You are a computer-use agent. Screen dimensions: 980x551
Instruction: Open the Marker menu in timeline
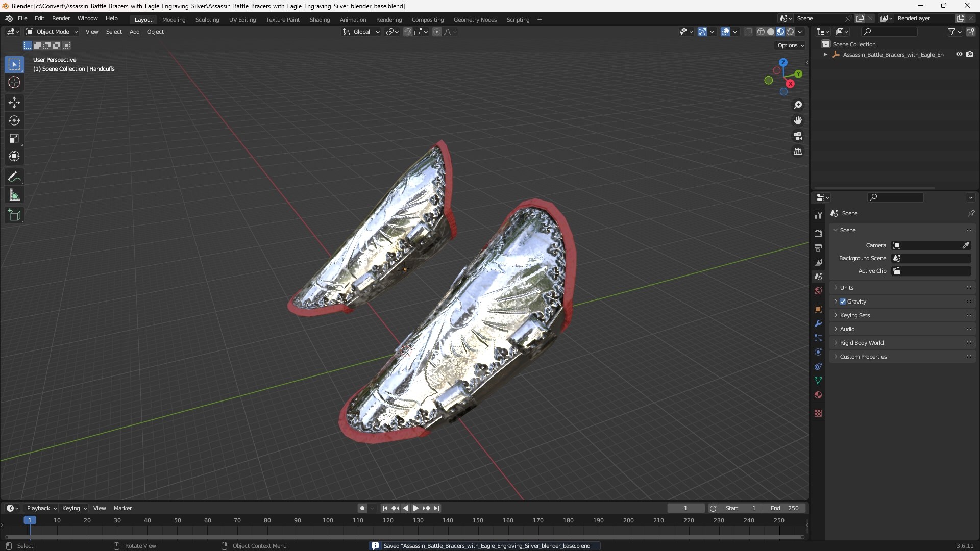(x=122, y=508)
